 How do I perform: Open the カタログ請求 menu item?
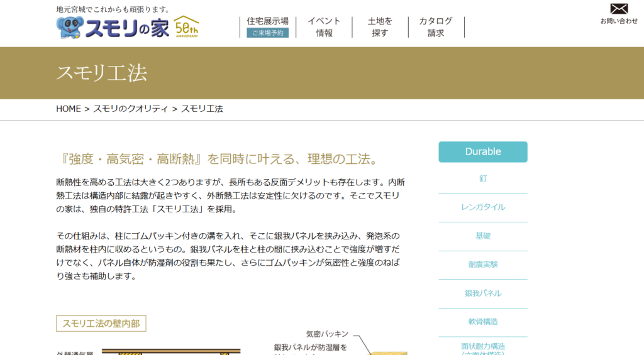point(436,27)
